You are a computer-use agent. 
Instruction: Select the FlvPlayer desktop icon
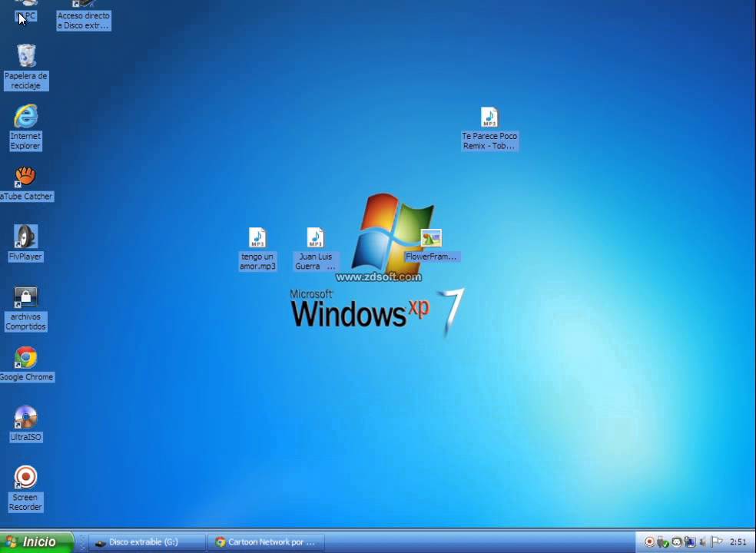(x=25, y=237)
